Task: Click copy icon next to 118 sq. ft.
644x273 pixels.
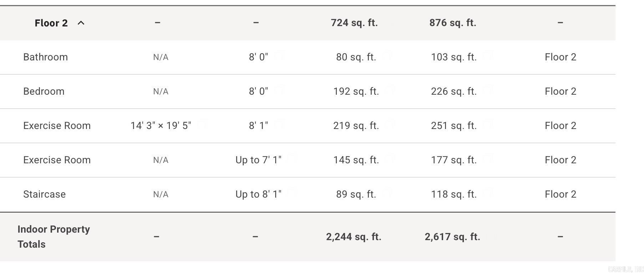Action: coord(488,193)
